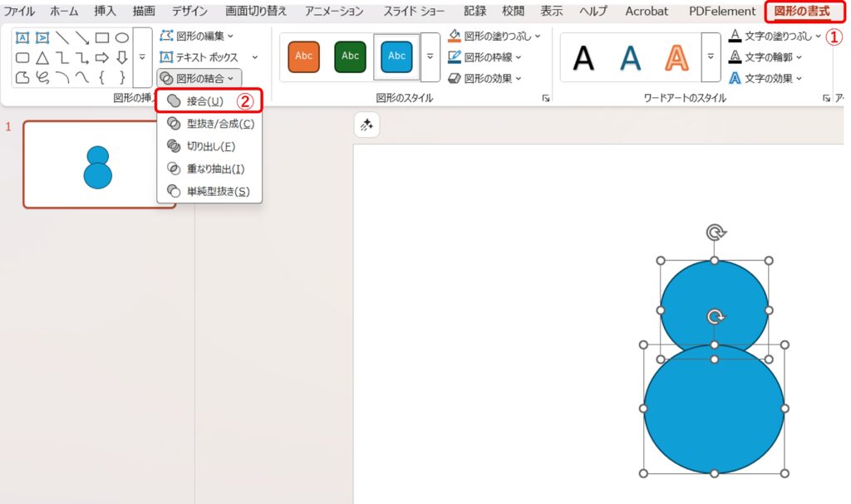
Task: Select the scribble freeform line tool
Action: click(42, 77)
